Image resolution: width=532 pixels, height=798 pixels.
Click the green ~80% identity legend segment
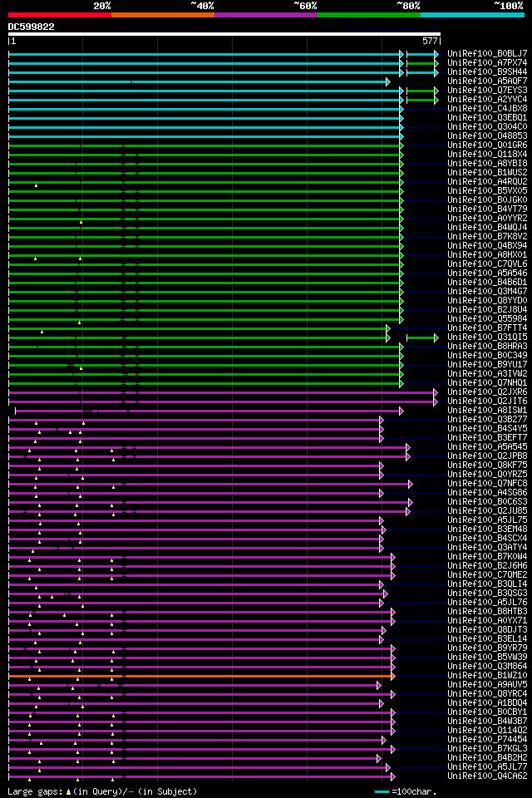[x=369, y=15]
